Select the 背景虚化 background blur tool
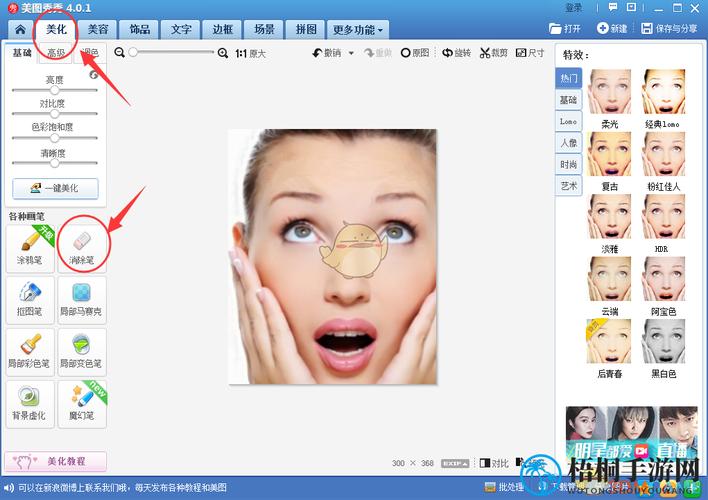 point(30,404)
